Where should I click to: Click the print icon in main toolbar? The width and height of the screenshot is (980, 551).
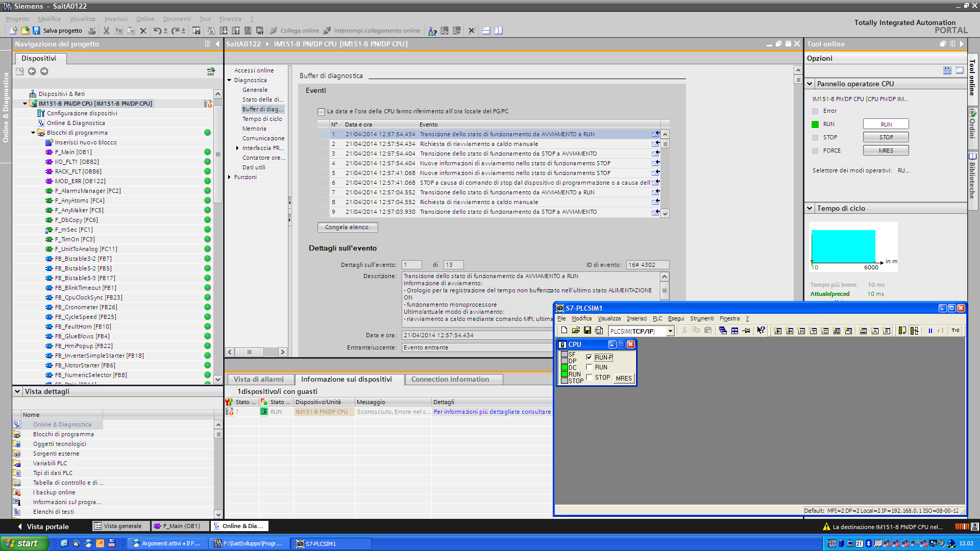[x=92, y=31]
